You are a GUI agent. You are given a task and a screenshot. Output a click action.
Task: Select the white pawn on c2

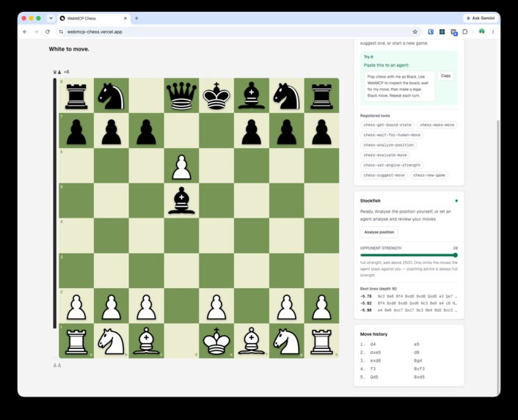point(146,307)
